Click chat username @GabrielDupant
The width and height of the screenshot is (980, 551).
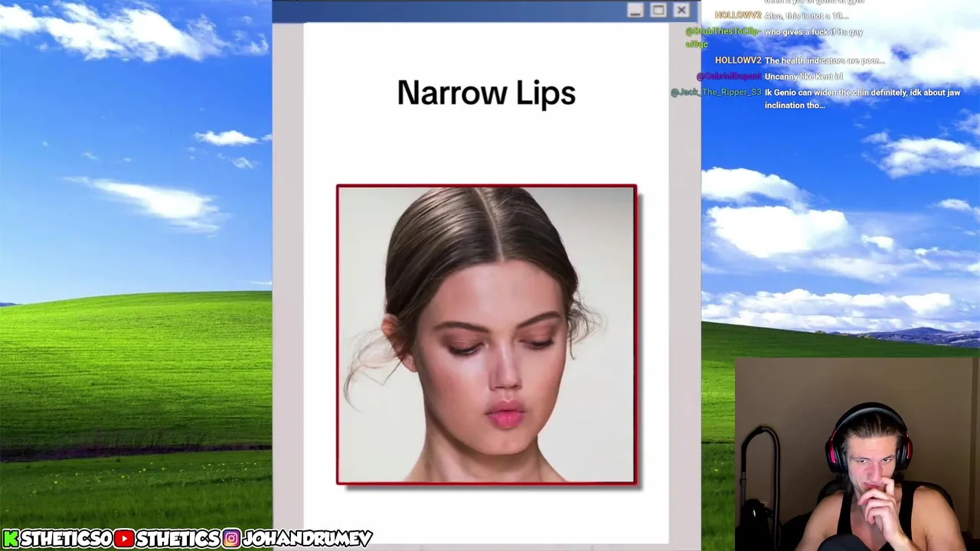(x=729, y=77)
